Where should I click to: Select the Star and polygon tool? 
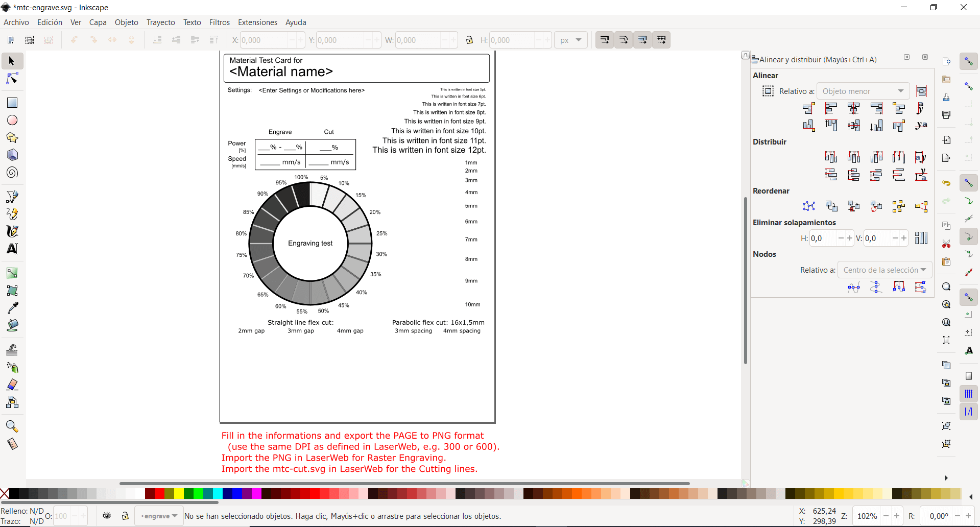[x=12, y=137]
